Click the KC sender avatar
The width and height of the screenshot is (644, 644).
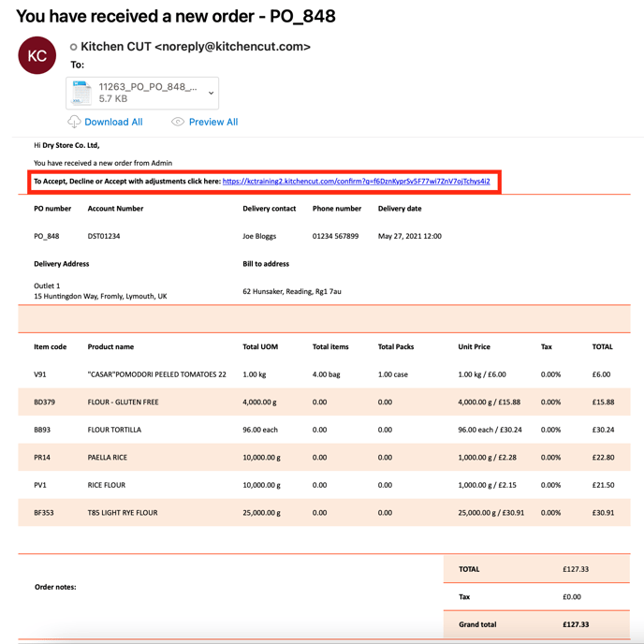point(37,55)
